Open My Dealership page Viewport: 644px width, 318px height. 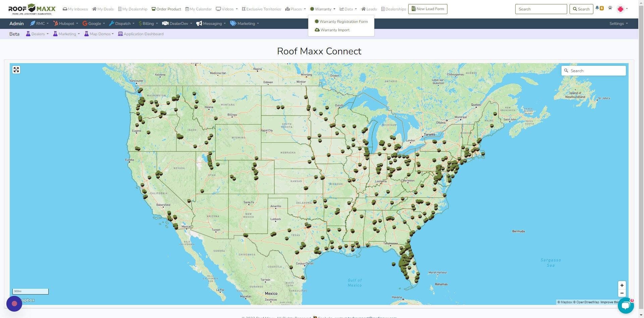click(x=132, y=9)
